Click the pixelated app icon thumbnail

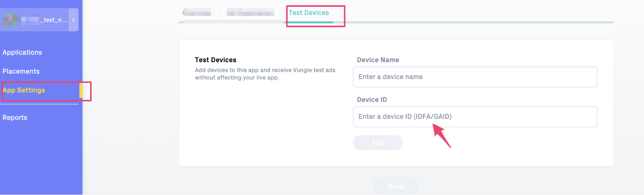(10, 20)
